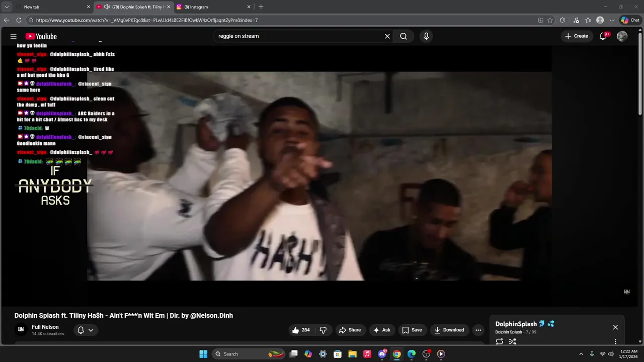Bookmark this page with the star icon

(550, 20)
